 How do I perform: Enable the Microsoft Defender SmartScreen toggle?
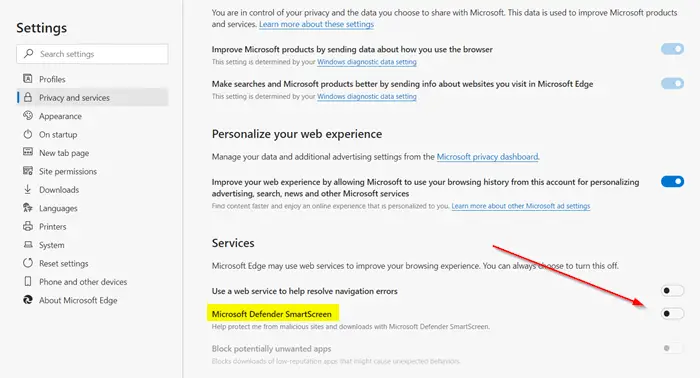point(672,314)
